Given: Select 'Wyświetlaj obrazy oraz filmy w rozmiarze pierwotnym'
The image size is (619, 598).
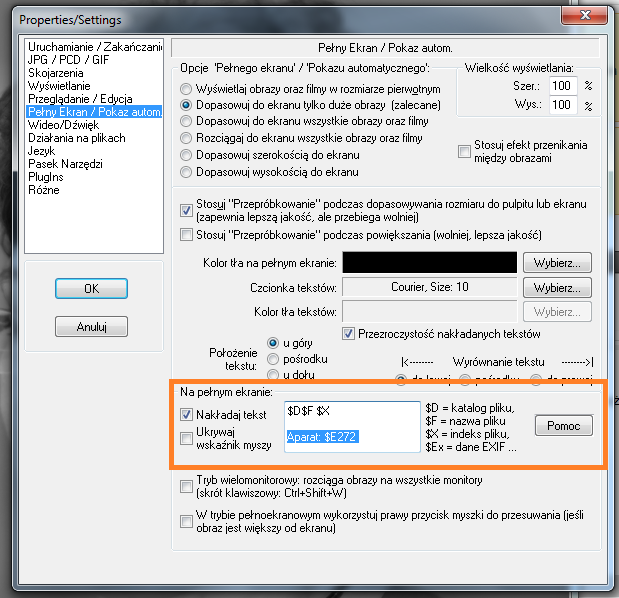Looking at the screenshot, I should click(x=186, y=86).
